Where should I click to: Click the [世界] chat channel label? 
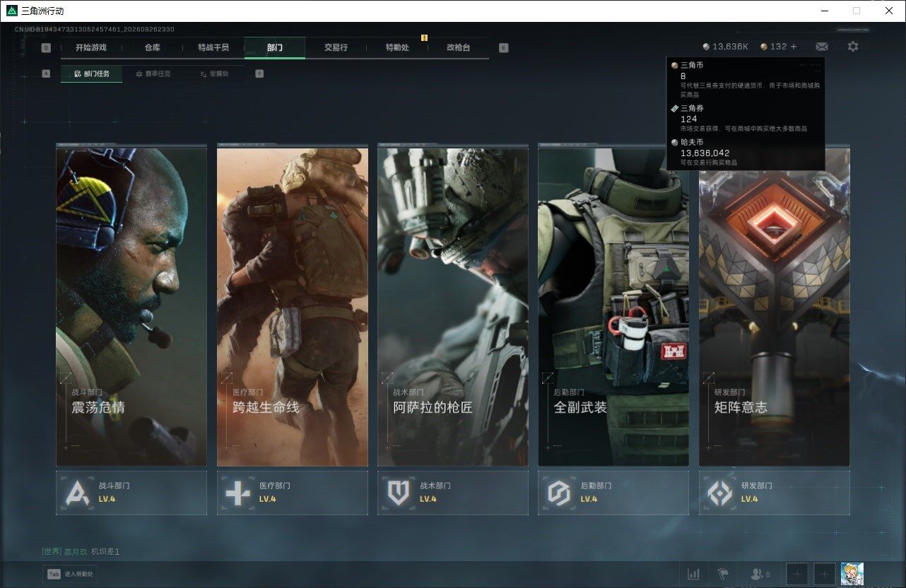[52, 551]
